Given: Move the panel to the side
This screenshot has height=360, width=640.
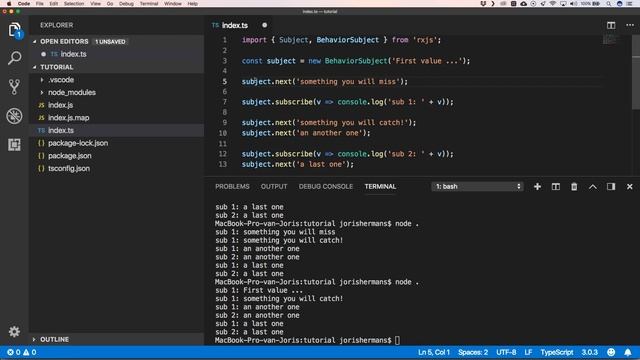Looking at the screenshot, I should [611, 187].
